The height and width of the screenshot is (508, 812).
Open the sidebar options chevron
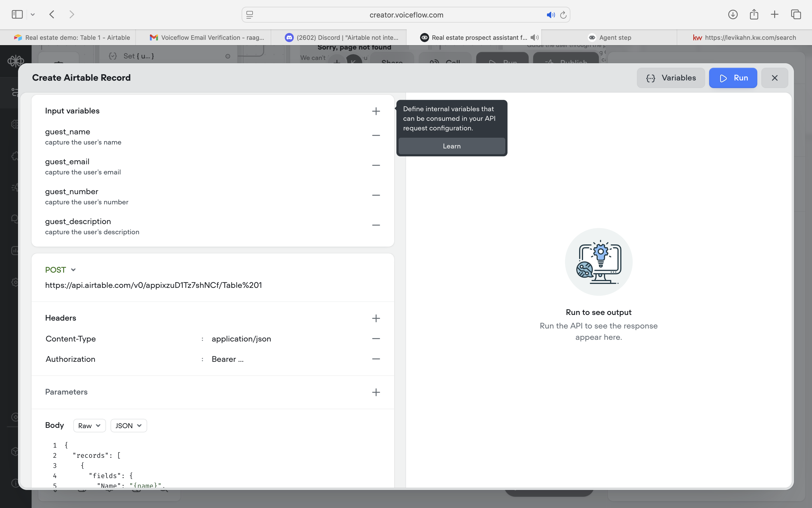32,14
